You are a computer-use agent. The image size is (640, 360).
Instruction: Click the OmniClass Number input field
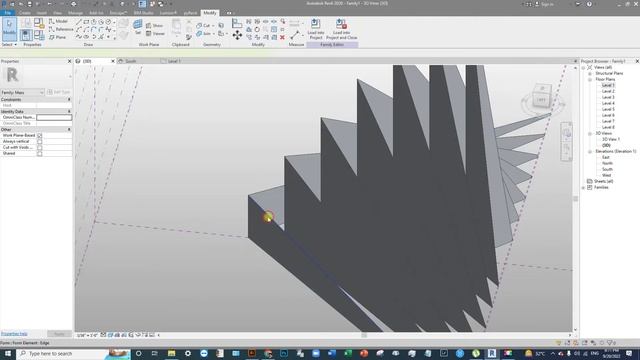pyautogui.click(x=54, y=118)
